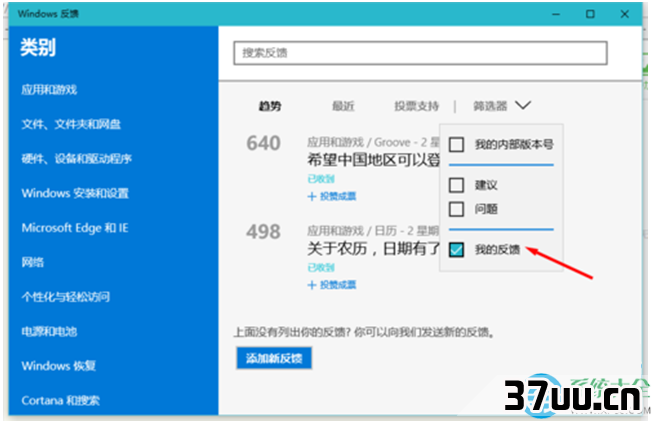This screenshot has width=653, height=421.
Task: Switch to the 最近 tab
Action: point(343,106)
